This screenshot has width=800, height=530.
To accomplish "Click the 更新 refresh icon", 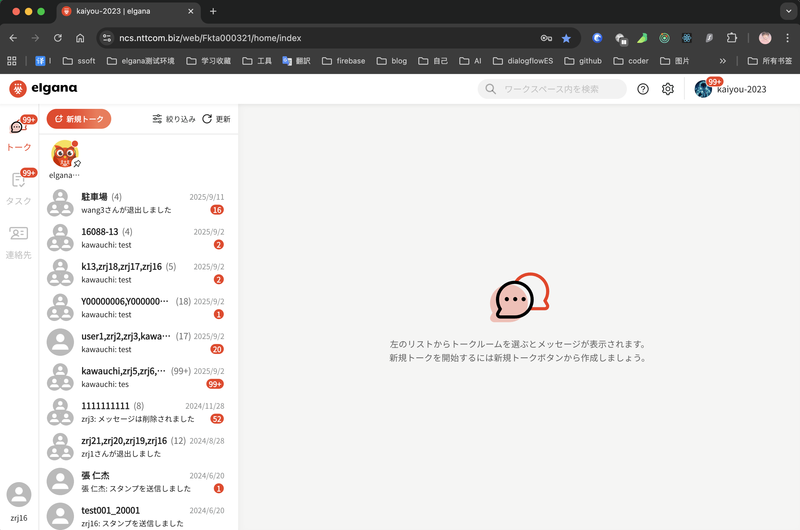I will (x=216, y=119).
